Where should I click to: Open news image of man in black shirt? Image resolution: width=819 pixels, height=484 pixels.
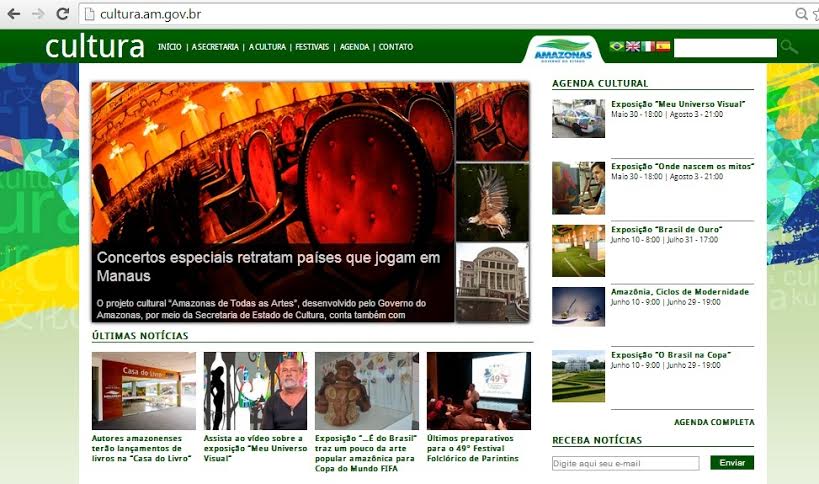tap(255, 391)
